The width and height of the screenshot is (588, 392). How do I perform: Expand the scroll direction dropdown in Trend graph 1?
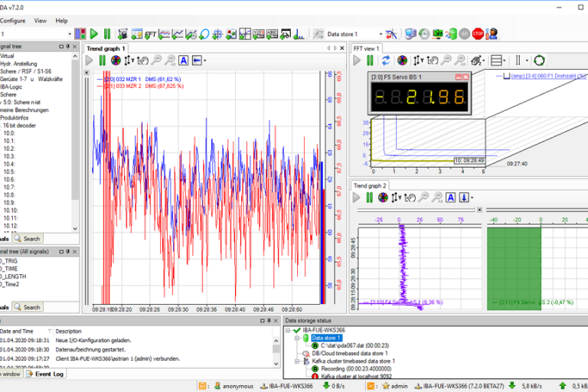pyautogui.click(x=204, y=60)
